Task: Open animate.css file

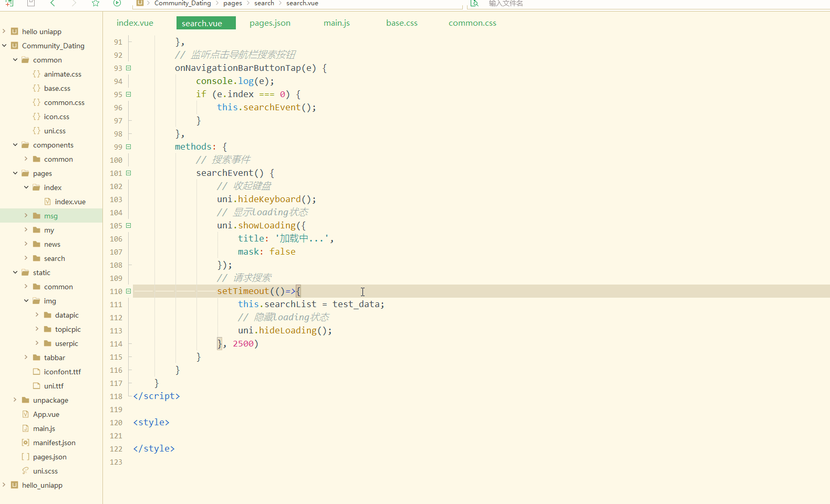Action: [x=63, y=74]
